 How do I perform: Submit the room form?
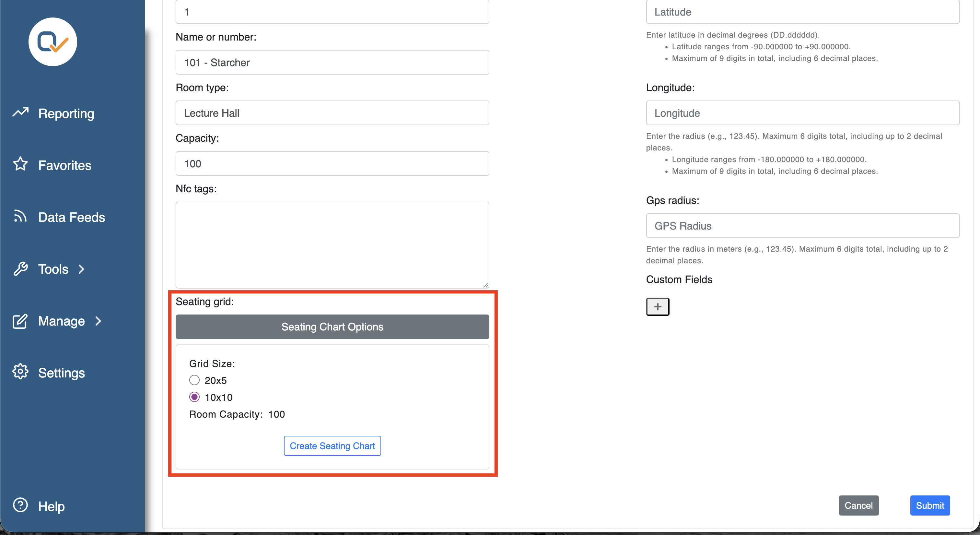[930, 505]
